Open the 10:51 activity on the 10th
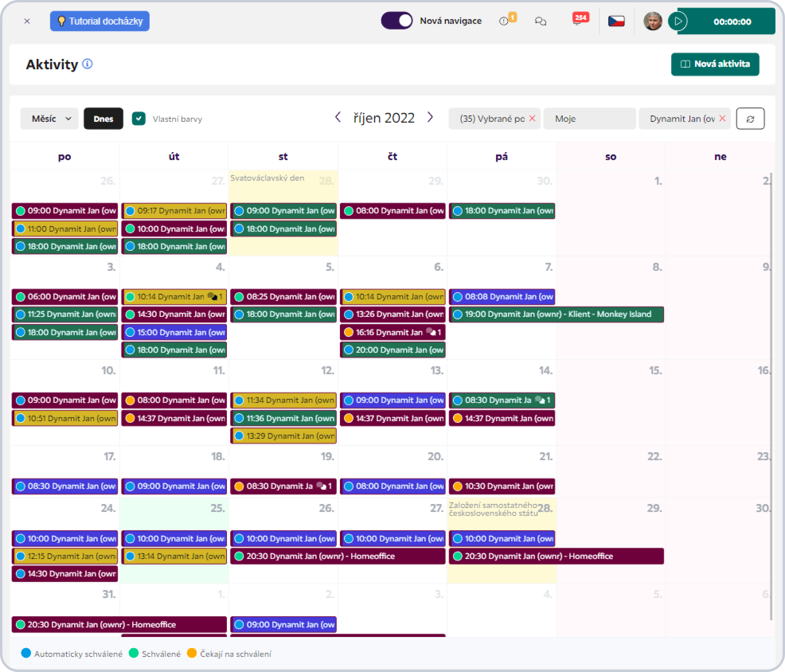785x672 pixels. point(65,418)
